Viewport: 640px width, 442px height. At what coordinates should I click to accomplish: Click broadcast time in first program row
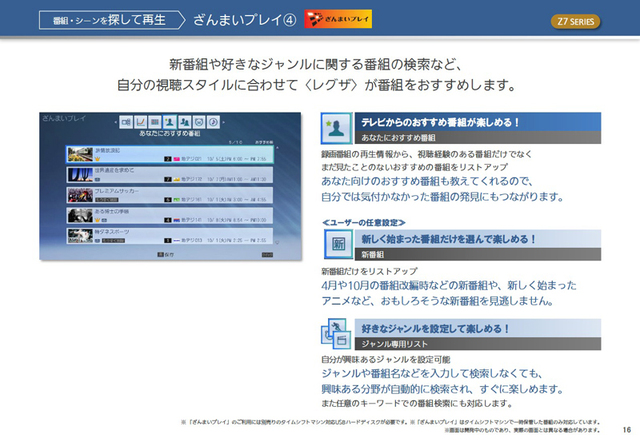coord(237,159)
